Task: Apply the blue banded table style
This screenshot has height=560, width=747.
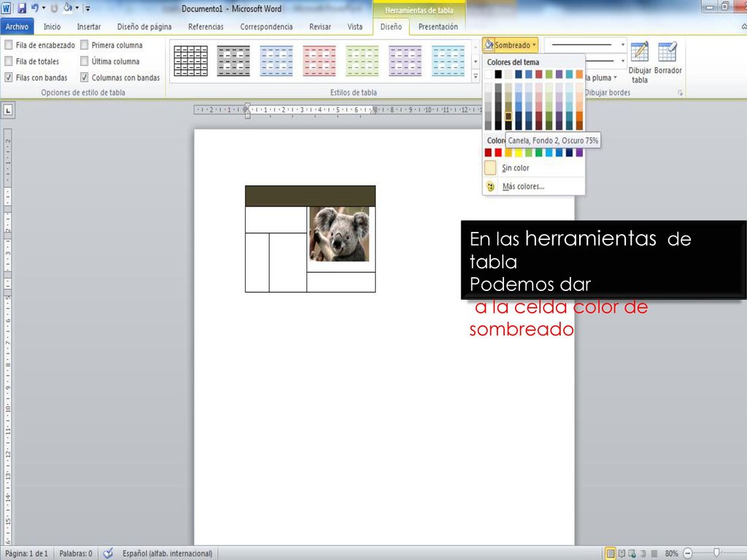Action: pos(276,61)
